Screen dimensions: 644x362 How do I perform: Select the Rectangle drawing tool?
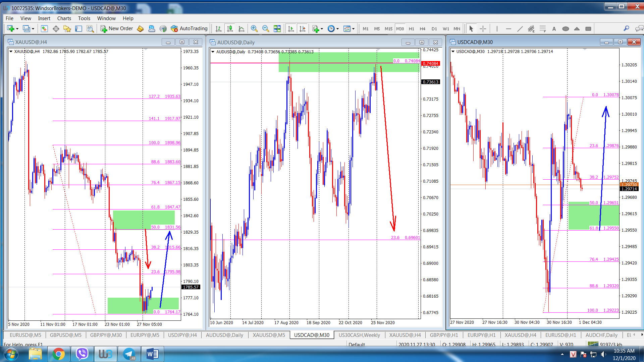click(588, 29)
